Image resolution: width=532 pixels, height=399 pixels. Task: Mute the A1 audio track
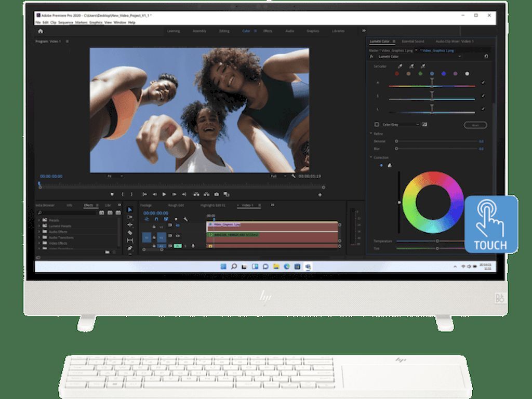[x=178, y=246]
